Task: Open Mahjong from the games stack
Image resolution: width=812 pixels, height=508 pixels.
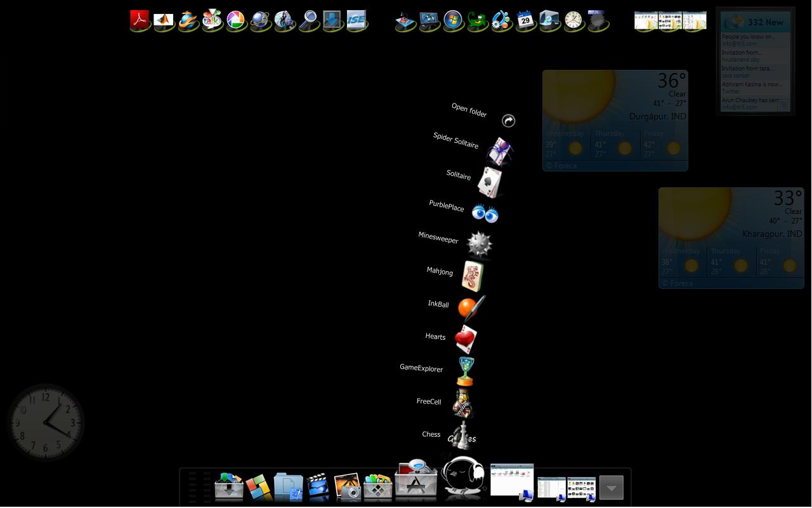Action: [473, 276]
